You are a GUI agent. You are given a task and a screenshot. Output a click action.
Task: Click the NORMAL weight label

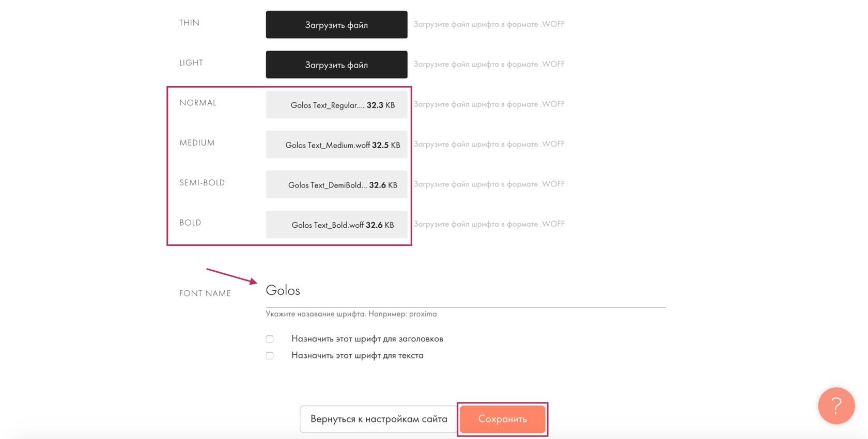[x=198, y=103]
